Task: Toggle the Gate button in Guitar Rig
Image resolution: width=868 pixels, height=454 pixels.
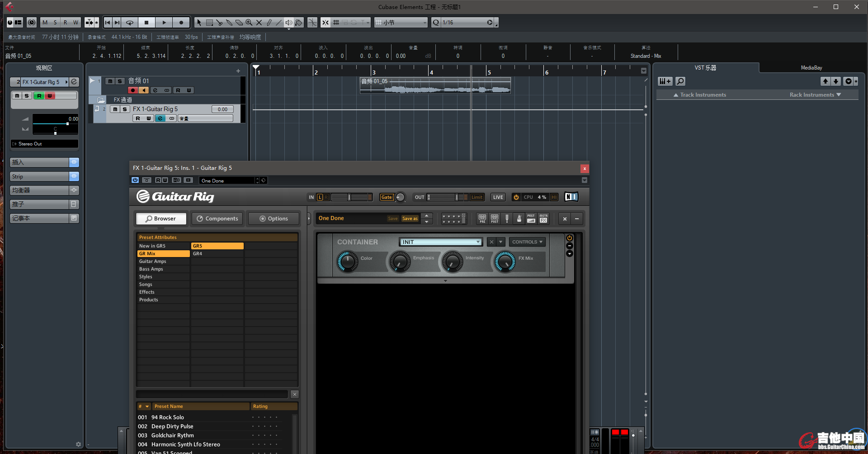Action: tap(386, 197)
